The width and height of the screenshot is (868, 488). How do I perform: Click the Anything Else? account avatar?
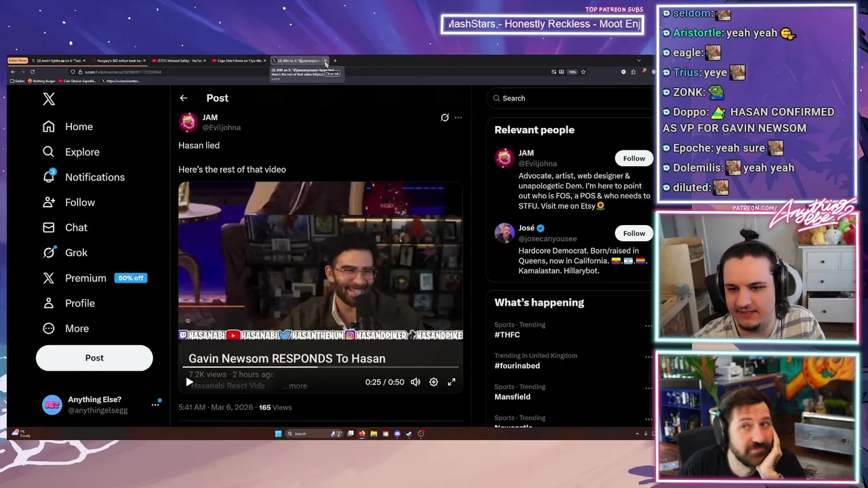coord(52,405)
